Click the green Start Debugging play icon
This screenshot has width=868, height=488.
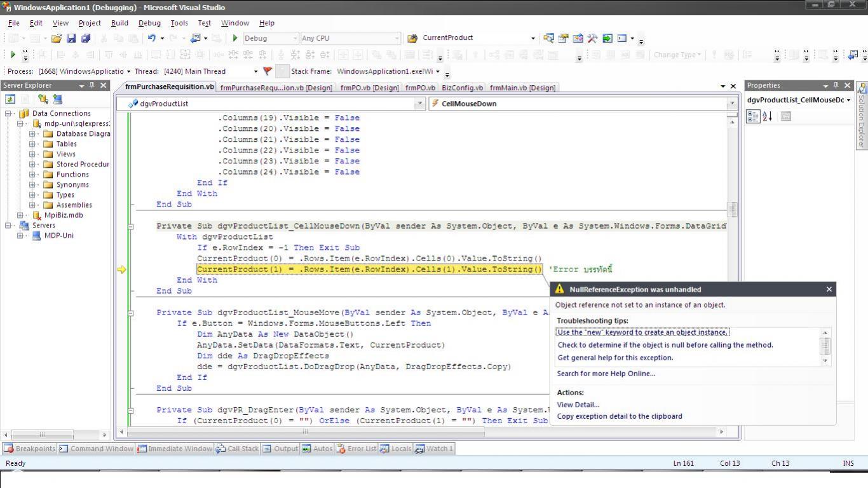235,38
